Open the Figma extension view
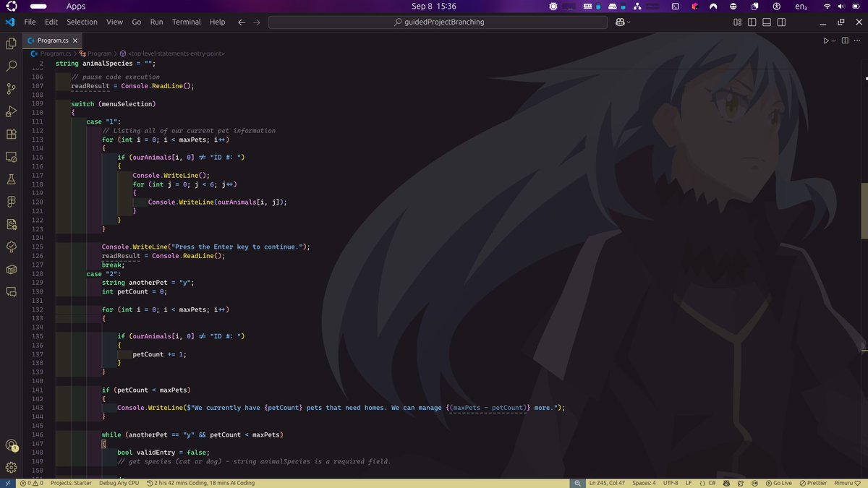 [11, 202]
